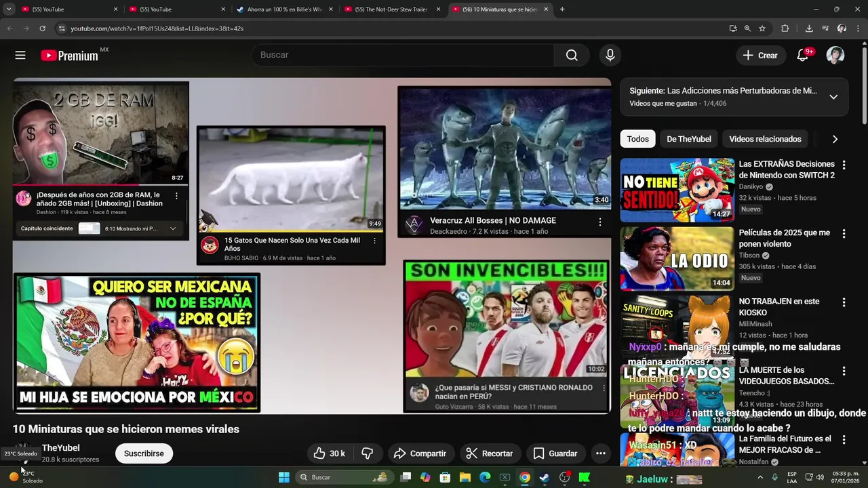
Task: Show more filter chips with right arrow
Action: (x=835, y=139)
